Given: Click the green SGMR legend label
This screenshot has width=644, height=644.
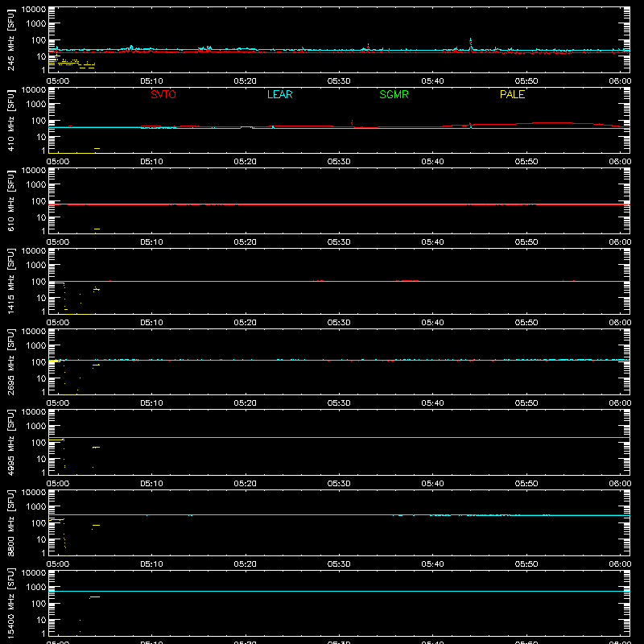Looking at the screenshot, I should 394,94.
